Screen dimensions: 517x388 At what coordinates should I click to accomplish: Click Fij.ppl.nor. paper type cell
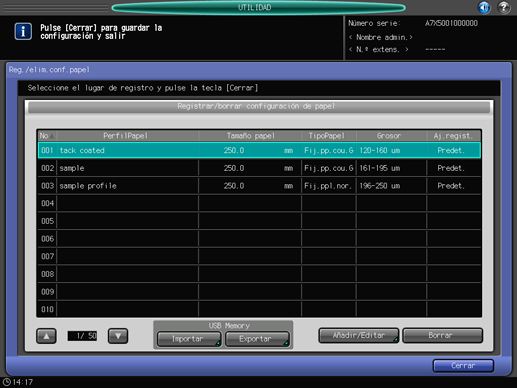(329, 186)
